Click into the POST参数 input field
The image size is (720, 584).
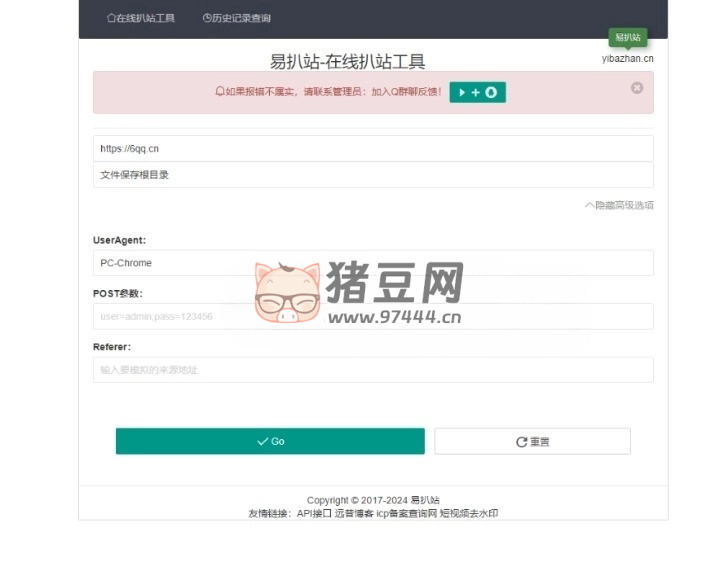click(373, 316)
